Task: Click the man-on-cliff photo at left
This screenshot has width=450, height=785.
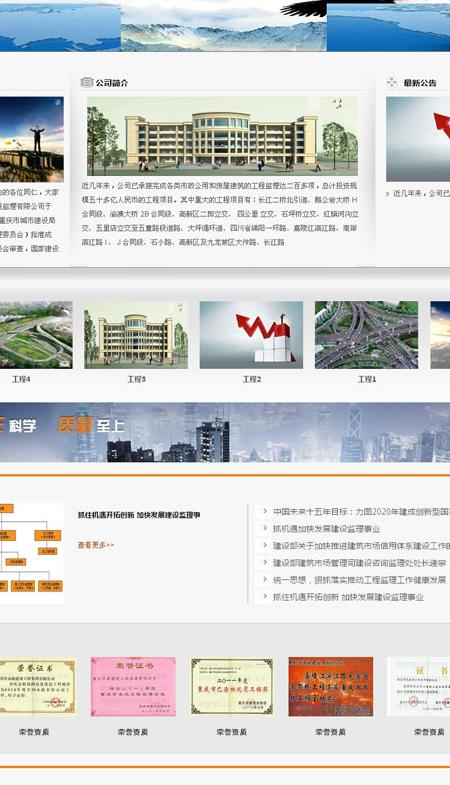Action: point(32,139)
